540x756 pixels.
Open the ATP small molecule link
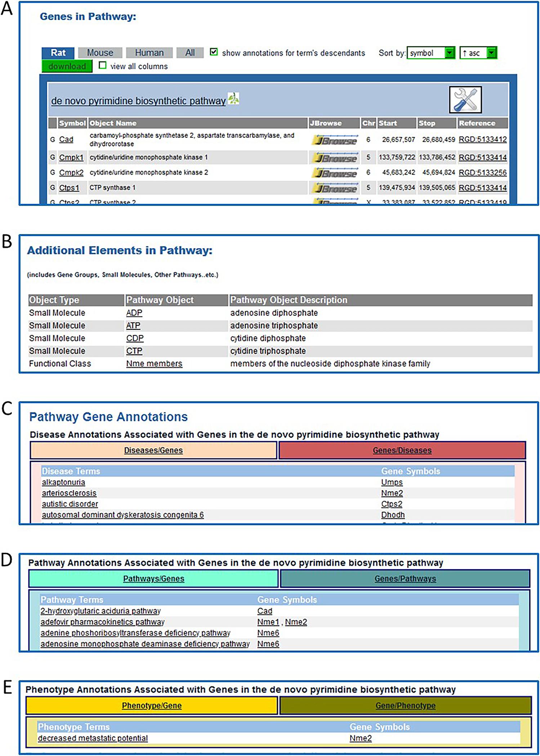(x=133, y=325)
